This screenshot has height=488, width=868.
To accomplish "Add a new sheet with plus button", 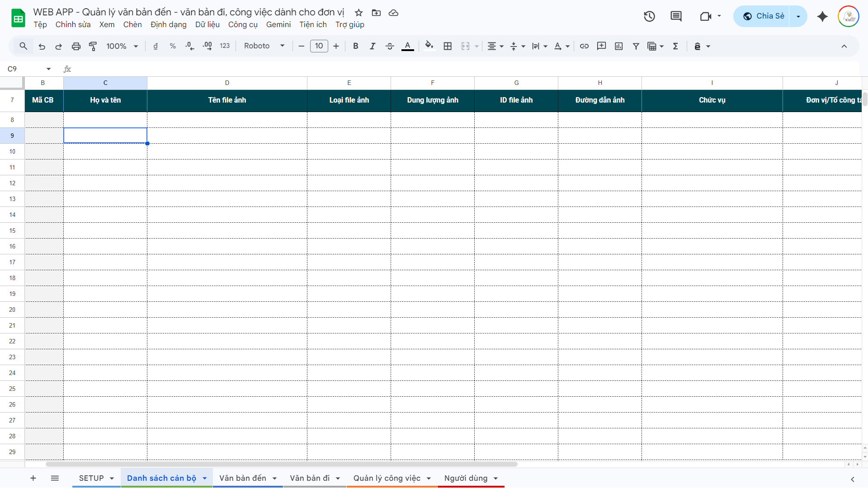I will click(x=33, y=478).
